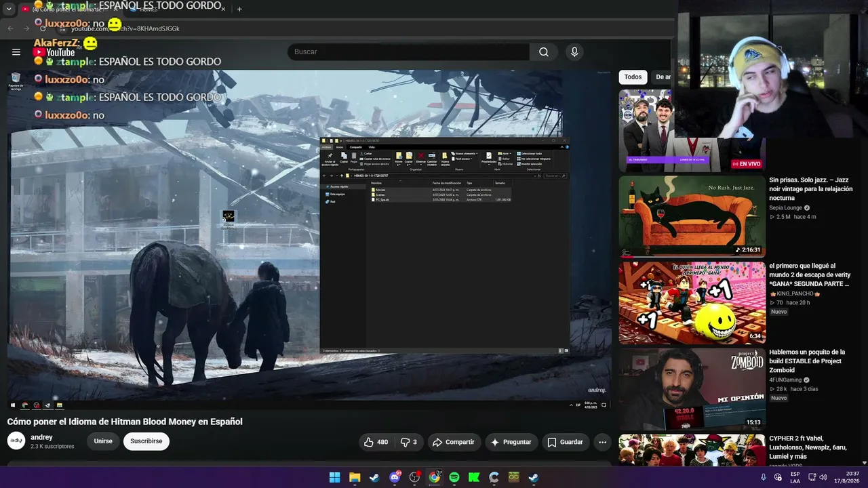Open the Preguntar ask feature
The image size is (868, 488).
tap(511, 442)
